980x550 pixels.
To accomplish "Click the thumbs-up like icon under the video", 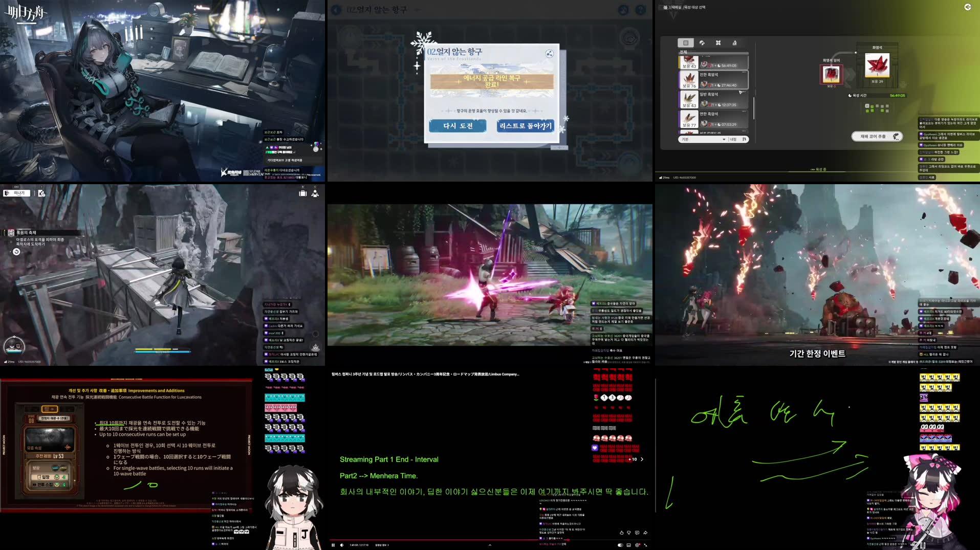I will tap(621, 533).
